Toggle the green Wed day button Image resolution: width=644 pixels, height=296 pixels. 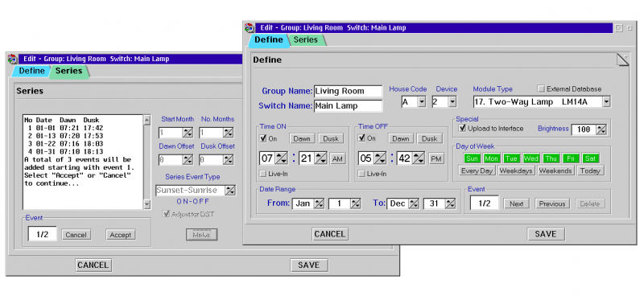[x=531, y=158]
